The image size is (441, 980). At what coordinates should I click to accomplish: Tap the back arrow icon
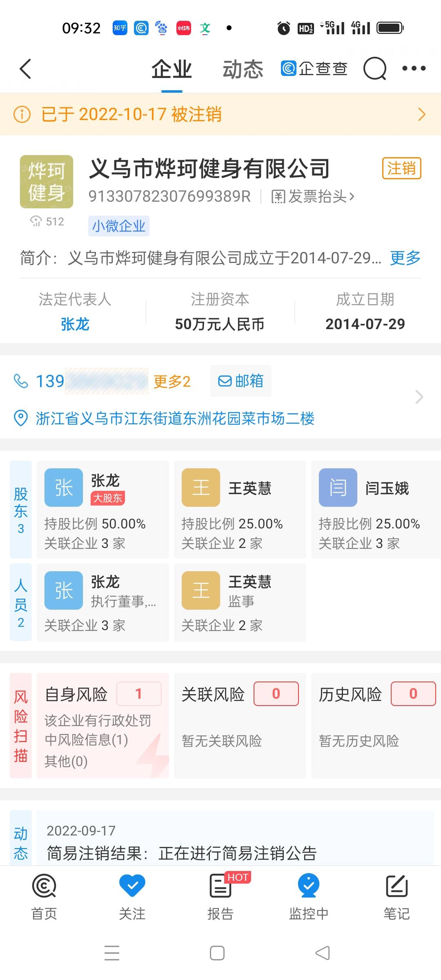[25, 69]
